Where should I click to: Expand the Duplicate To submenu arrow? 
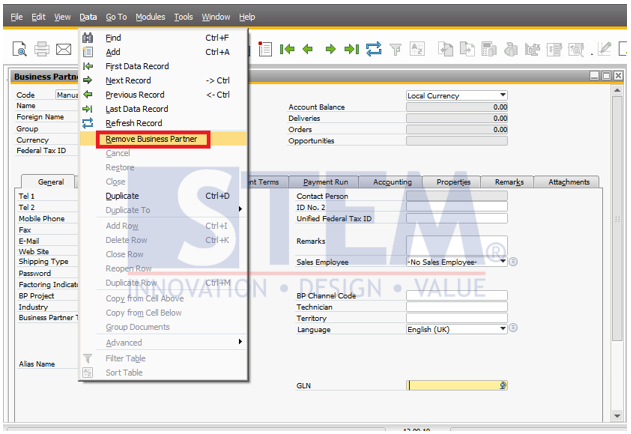point(240,209)
